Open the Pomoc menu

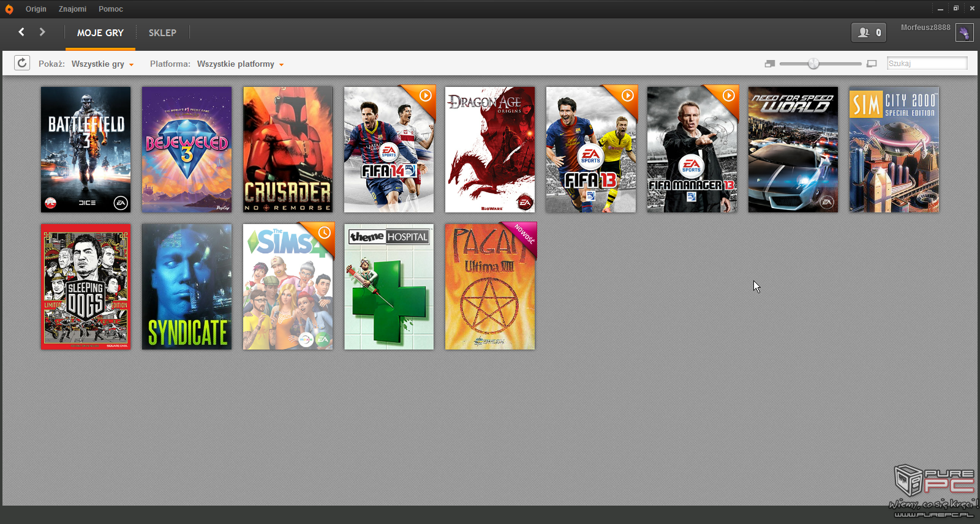tap(111, 9)
